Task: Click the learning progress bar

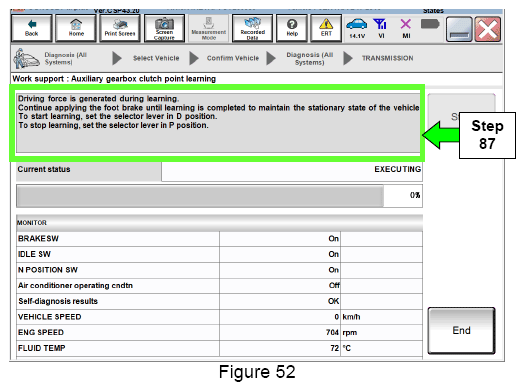Action: pos(200,196)
